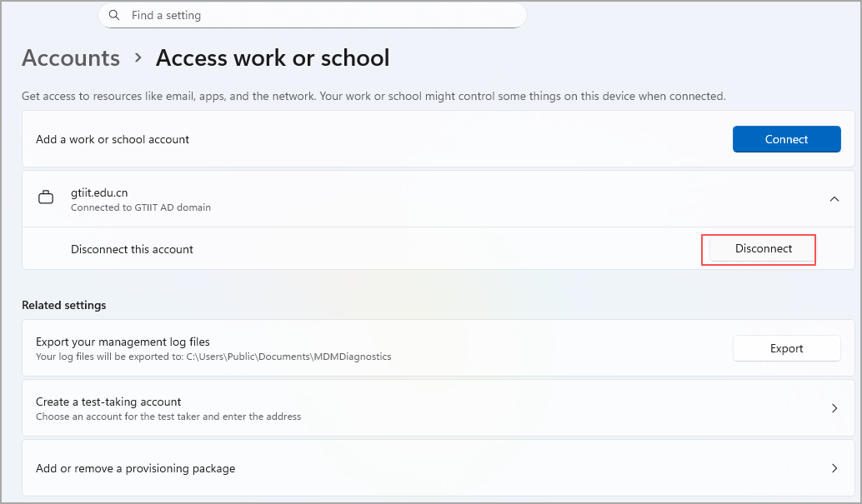
Task: Open Create a test-taking account
Action: tap(108, 402)
